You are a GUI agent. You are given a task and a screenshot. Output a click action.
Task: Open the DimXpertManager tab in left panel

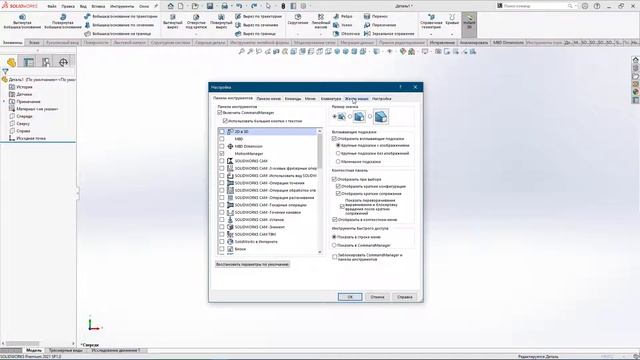pyautogui.click(x=63, y=62)
